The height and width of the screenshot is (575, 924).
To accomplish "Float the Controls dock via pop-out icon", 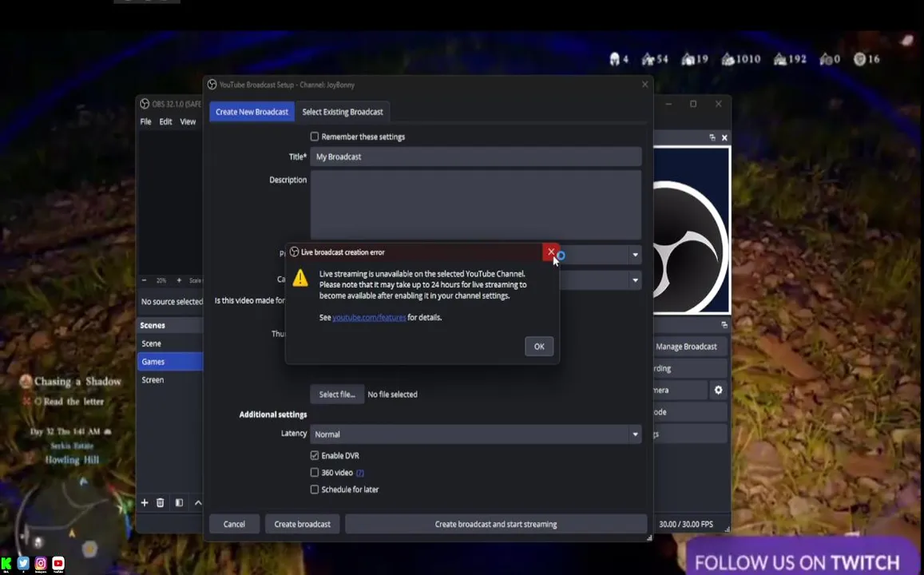I will pyautogui.click(x=724, y=325).
